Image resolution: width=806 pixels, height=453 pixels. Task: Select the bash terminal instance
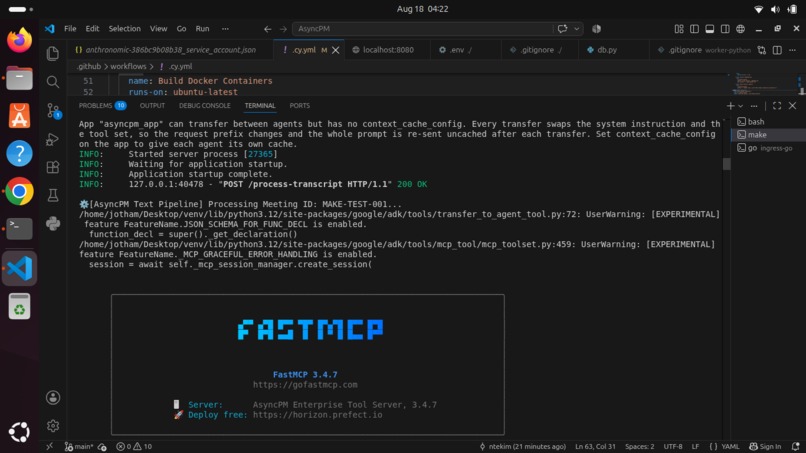(x=768, y=122)
